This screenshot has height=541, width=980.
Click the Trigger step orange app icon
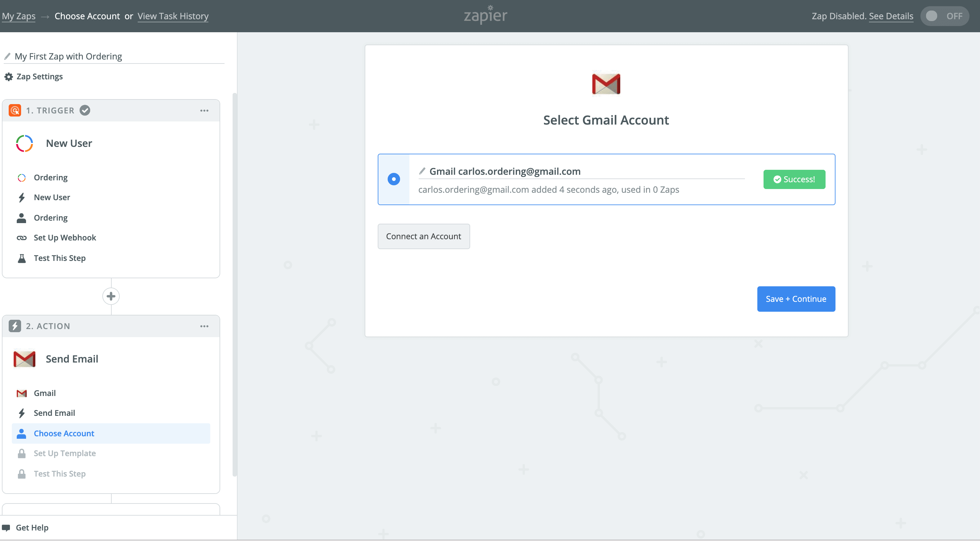coord(15,110)
